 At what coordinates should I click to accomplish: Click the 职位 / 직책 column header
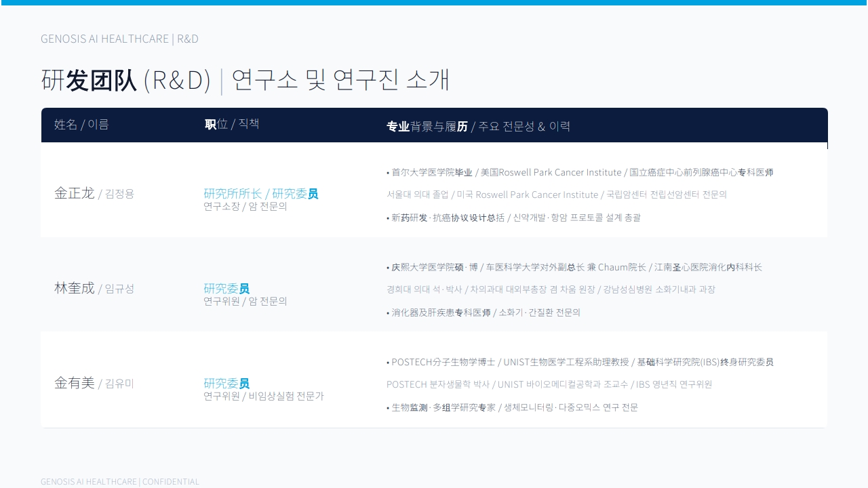coord(232,124)
